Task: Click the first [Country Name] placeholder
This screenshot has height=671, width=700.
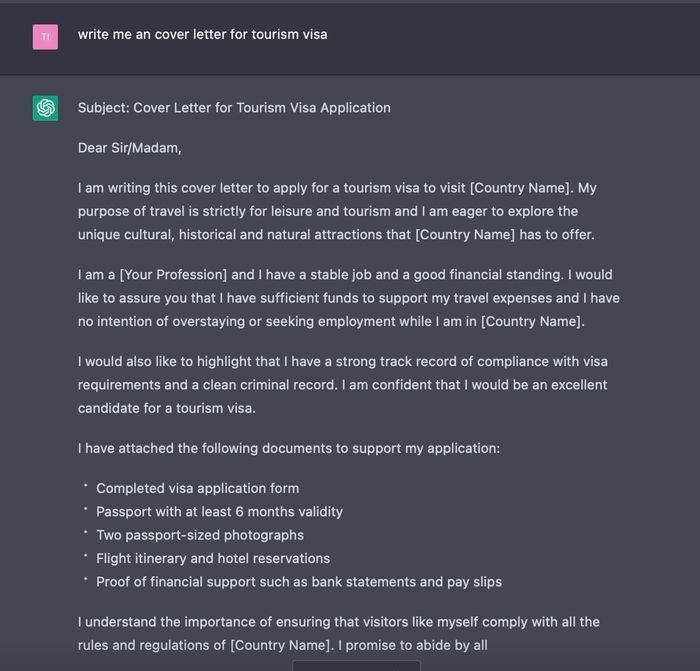Action: [x=521, y=188]
